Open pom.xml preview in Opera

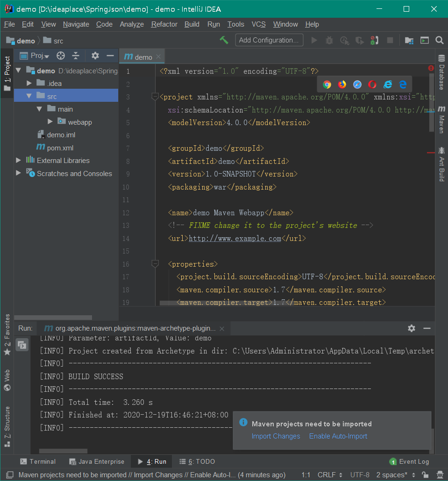[372, 85]
